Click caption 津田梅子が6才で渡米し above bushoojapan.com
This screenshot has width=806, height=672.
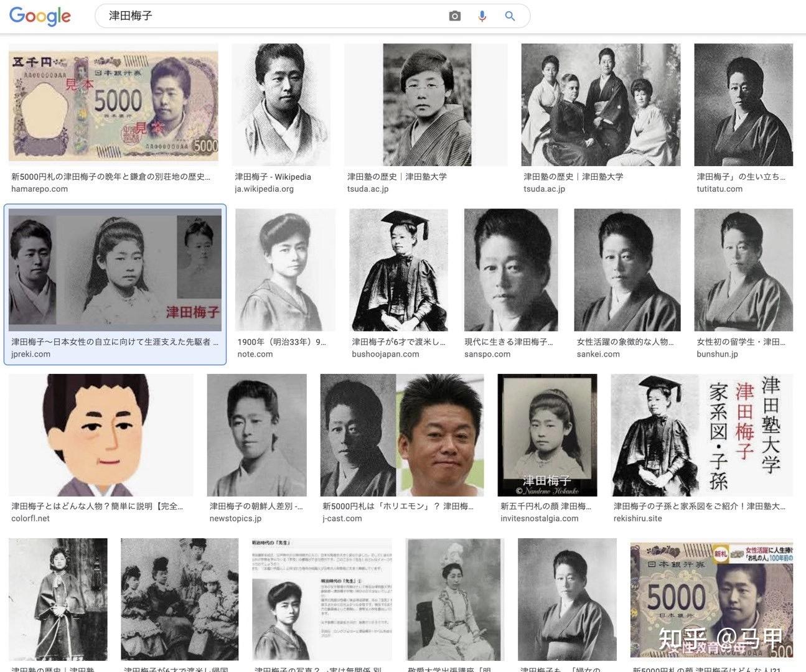tap(398, 342)
